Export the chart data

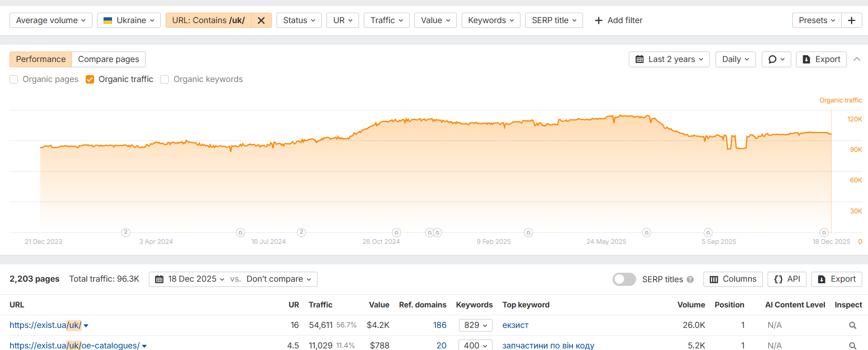[x=821, y=59]
